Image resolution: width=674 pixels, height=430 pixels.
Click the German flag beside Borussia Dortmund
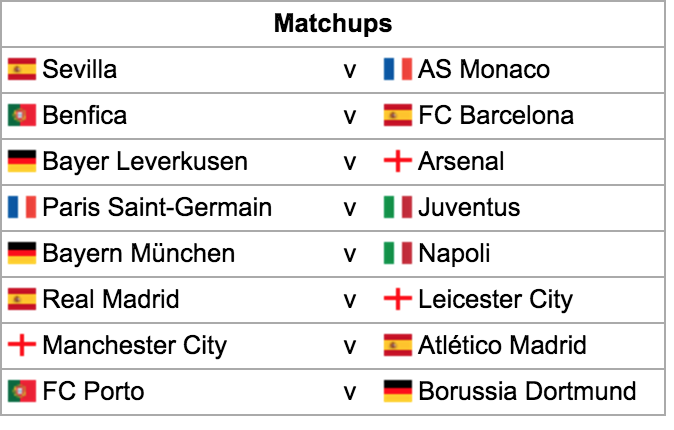[398, 392]
